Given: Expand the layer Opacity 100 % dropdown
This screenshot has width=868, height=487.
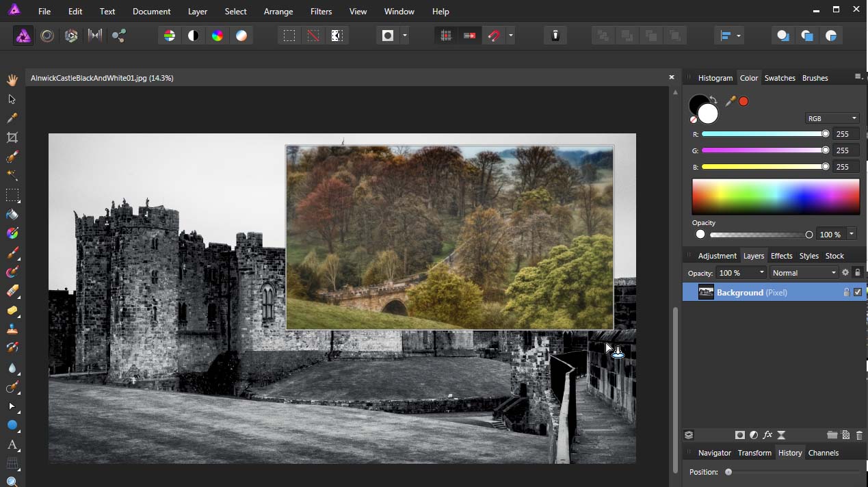Looking at the screenshot, I should (x=761, y=273).
